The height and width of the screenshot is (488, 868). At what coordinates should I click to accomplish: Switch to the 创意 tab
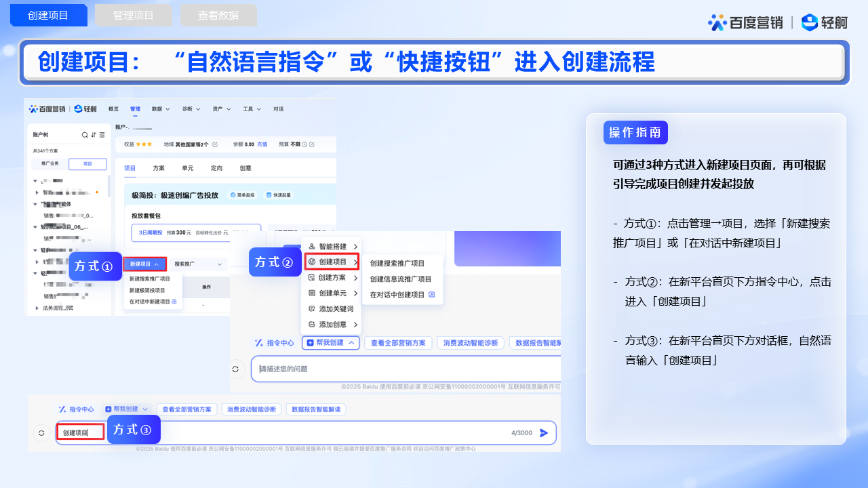point(245,168)
